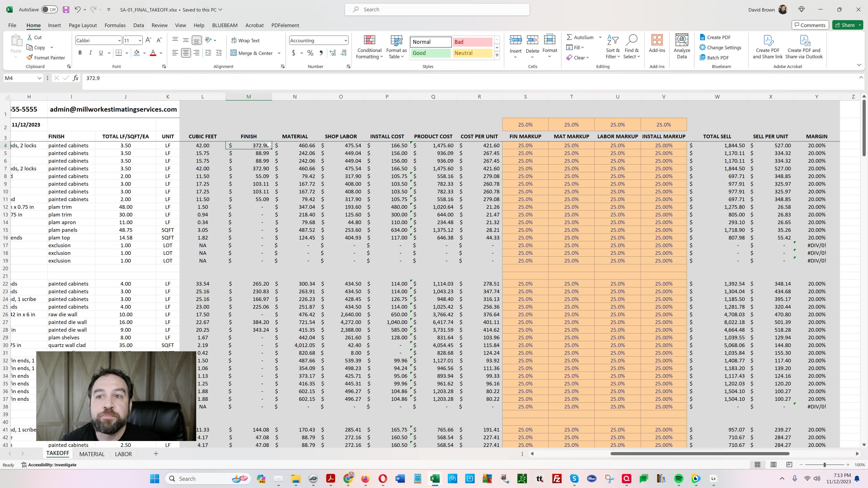
Task: Click the Cut scissors icon
Action: pyautogui.click(x=34, y=37)
